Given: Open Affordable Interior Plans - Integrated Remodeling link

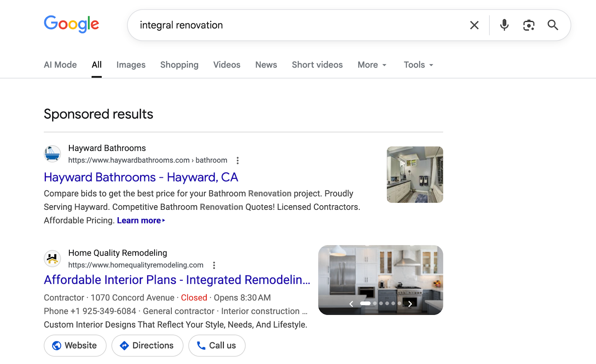Looking at the screenshot, I should click(x=177, y=280).
